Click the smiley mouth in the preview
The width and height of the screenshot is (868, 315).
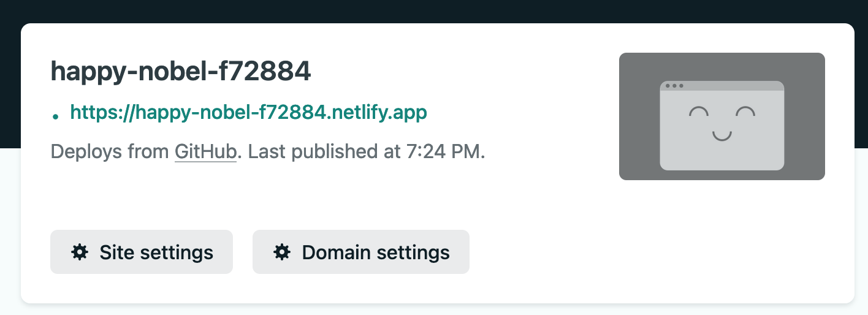pos(722,135)
